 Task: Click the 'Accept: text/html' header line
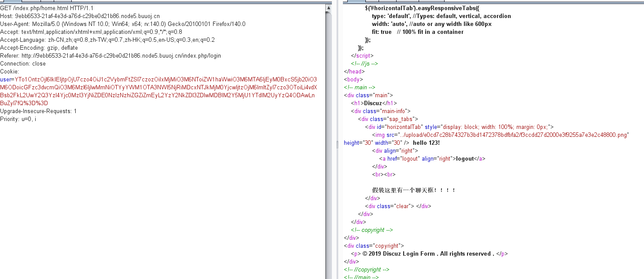[x=91, y=32]
